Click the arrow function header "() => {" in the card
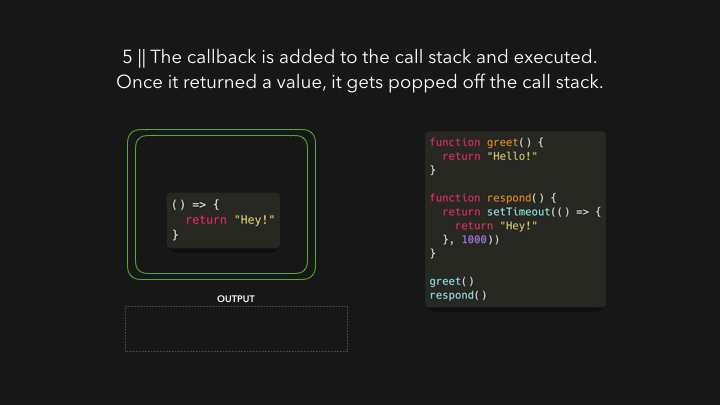 coord(196,204)
